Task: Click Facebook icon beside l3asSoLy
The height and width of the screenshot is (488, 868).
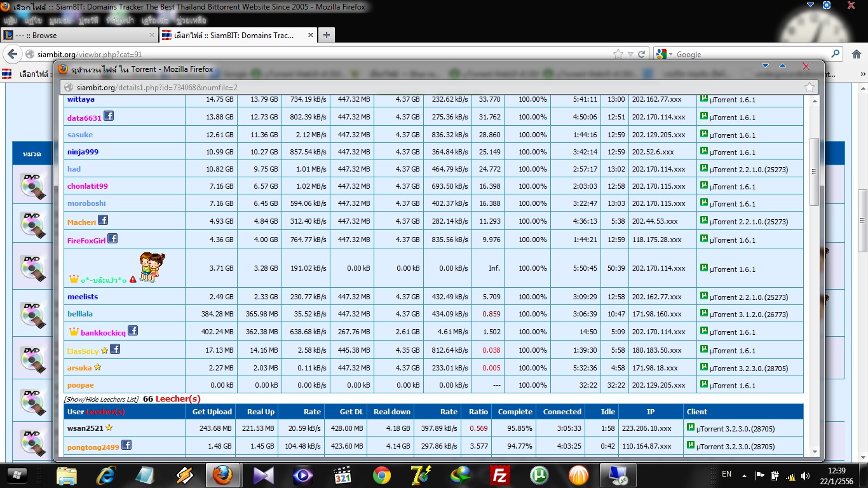Action: [115, 349]
